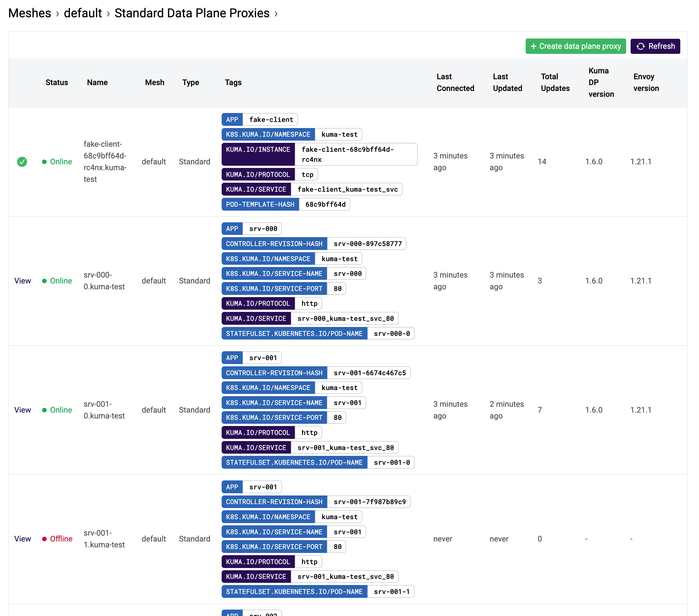Screen dimensions: 699x616
Task: Click the Status column header
Action: 57,82
